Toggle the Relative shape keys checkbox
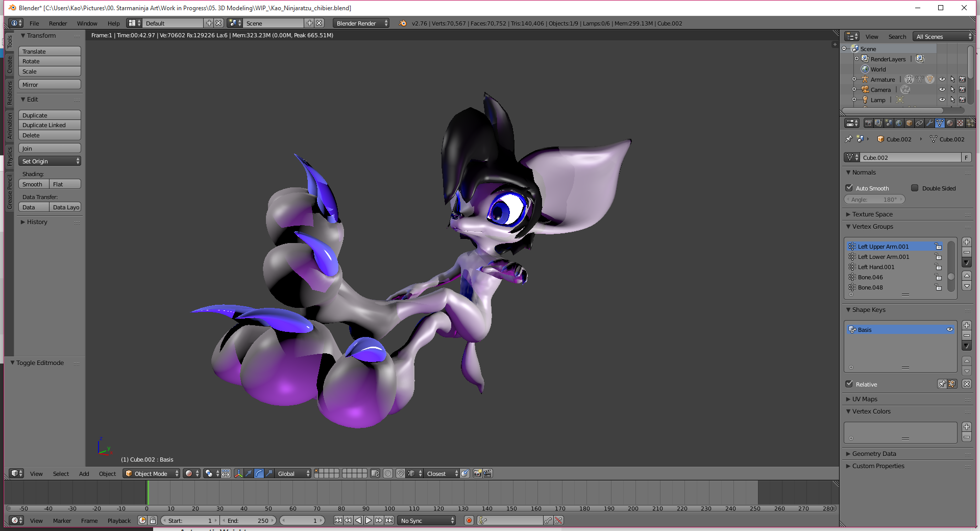 tap(849, 384)
